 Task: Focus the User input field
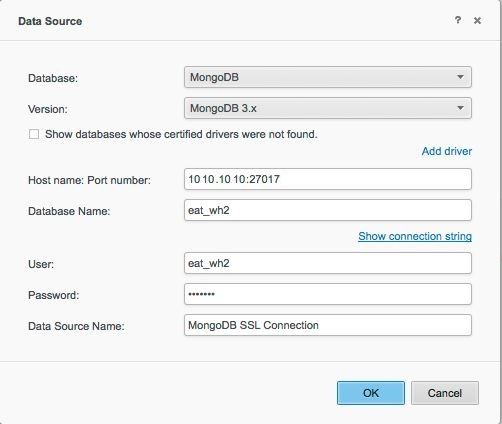tap(328, 263)
